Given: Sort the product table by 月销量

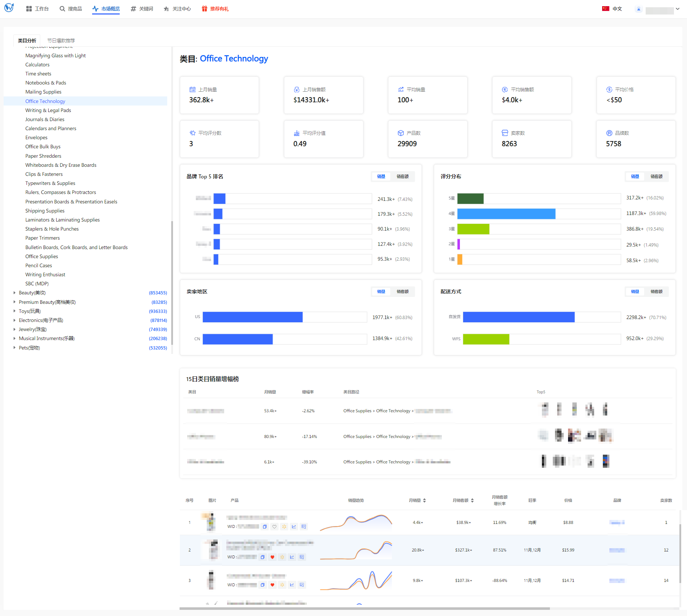Looking at the screenshot, I should pos(424,500).
